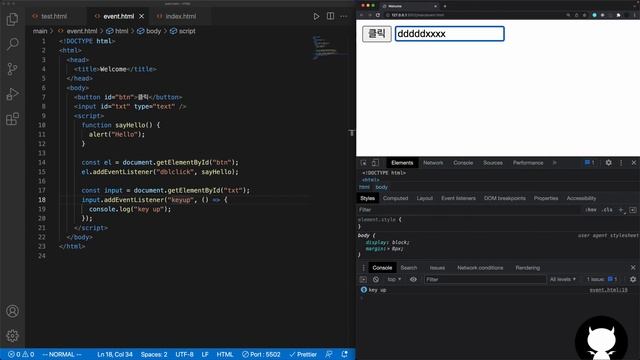
Task: Select the Layout pane tab
Action: point(424,198)
